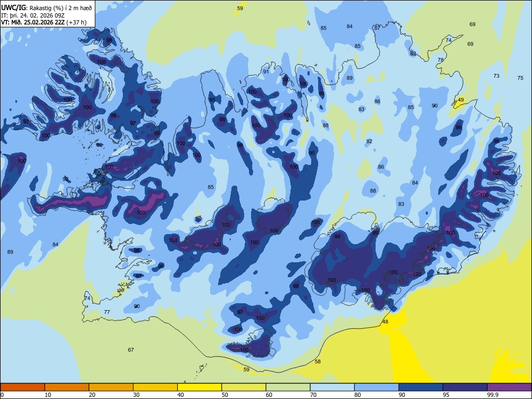This screenshot has height=399, width=532.
Task: Click the title 'UWC/IG: Rakastig (%) í 2 m hæð'
Action: [46, 8]
